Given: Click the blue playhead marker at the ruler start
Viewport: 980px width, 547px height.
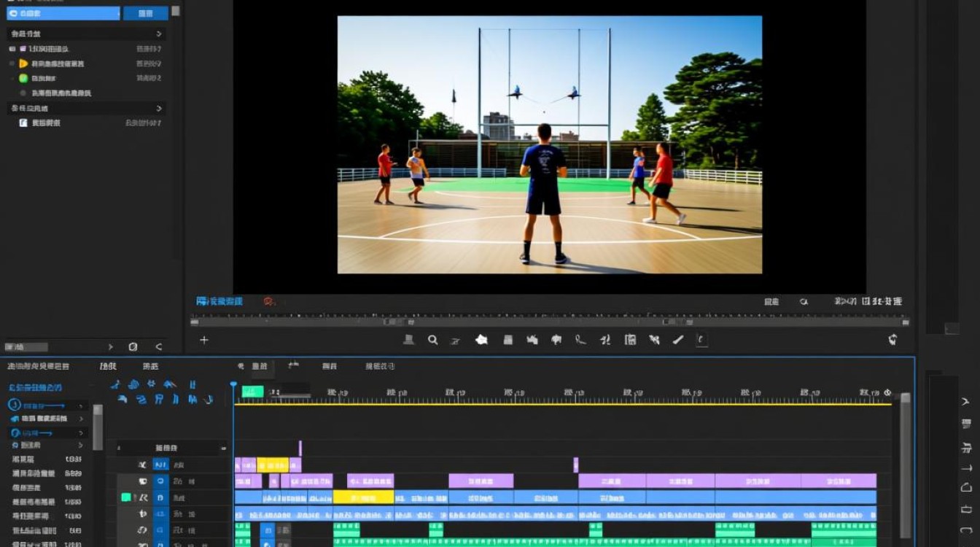Looking at the screenshot, I should (x=233, y=384).
